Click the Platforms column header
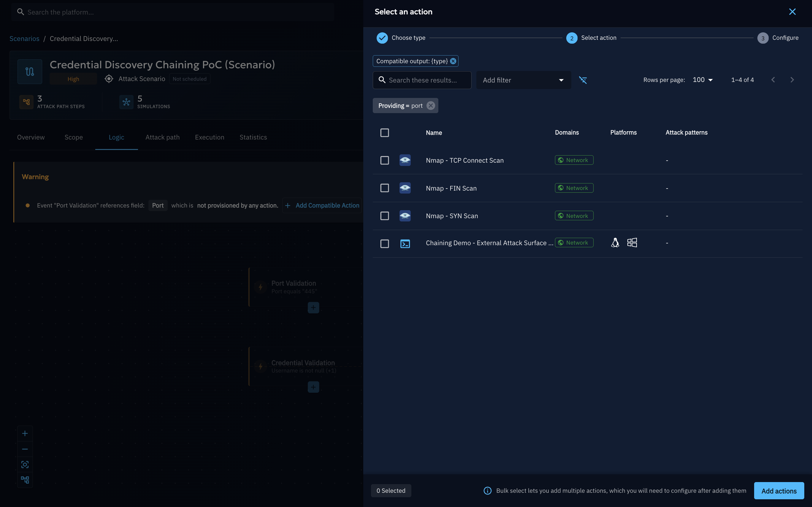 (x=623, y=132)
